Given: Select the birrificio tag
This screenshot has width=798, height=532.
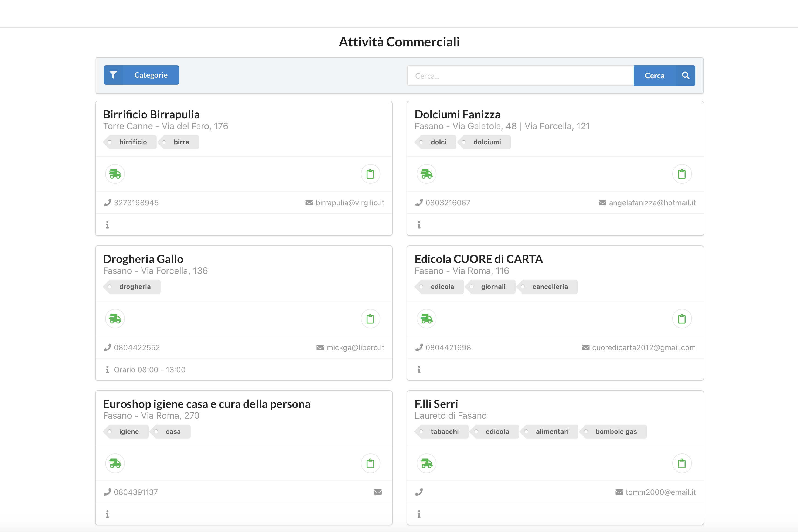Looking at the screenshot, I should pos(130,142).
